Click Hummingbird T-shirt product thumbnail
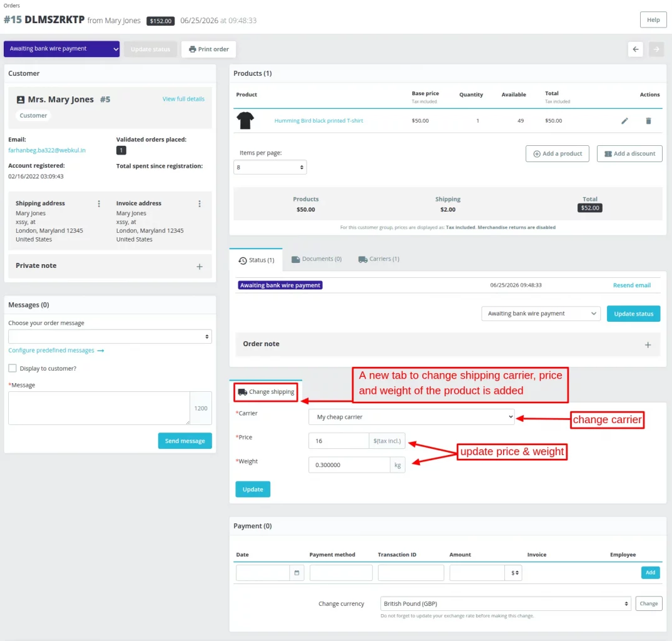 click(245, 120)
